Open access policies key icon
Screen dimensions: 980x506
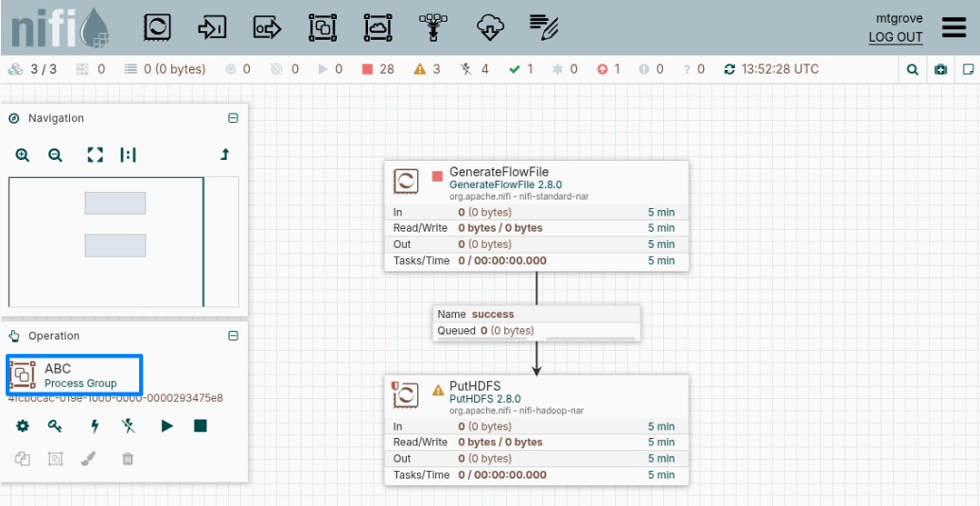[55, 426]
